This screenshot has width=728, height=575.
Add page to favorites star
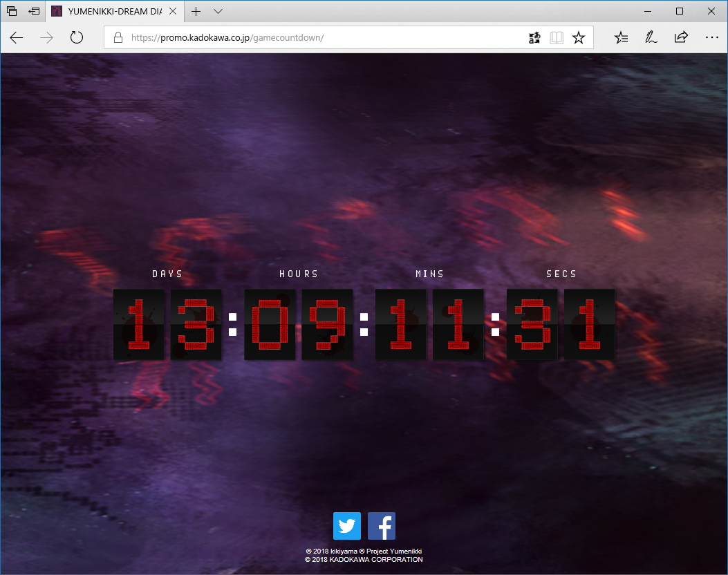tap(579, 37)
